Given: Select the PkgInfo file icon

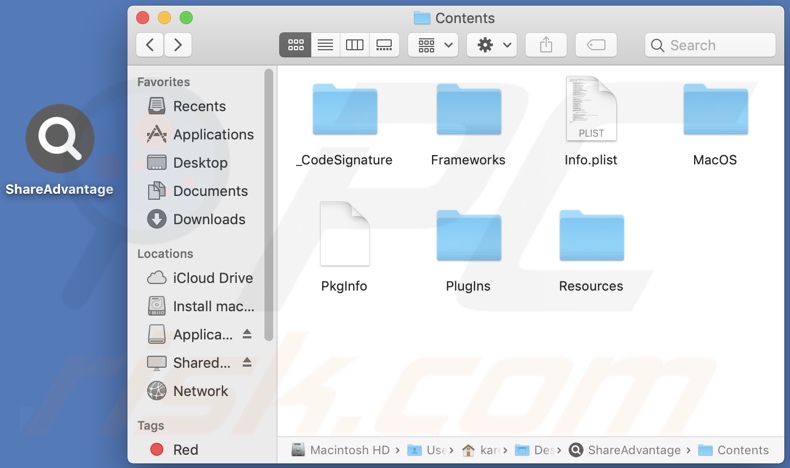Looking at the screenshot, I should (x=345, y=233).
